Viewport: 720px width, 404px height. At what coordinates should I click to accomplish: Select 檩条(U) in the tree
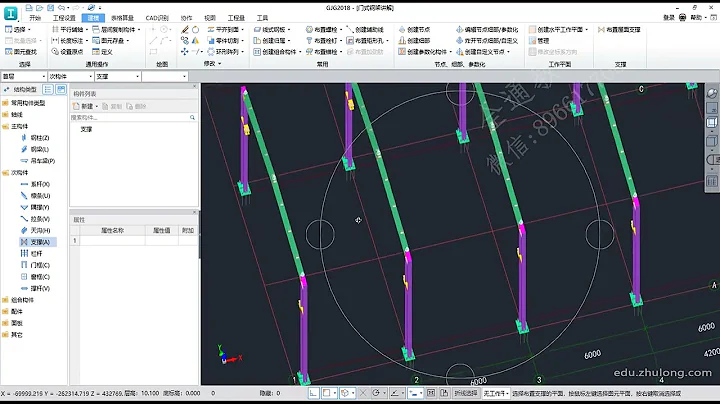click(x=35, y=196)
